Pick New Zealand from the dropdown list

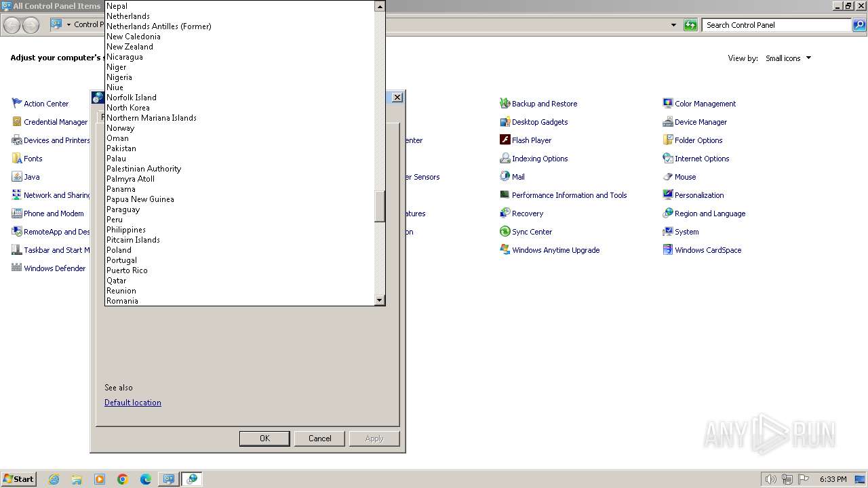coord(240,47)
